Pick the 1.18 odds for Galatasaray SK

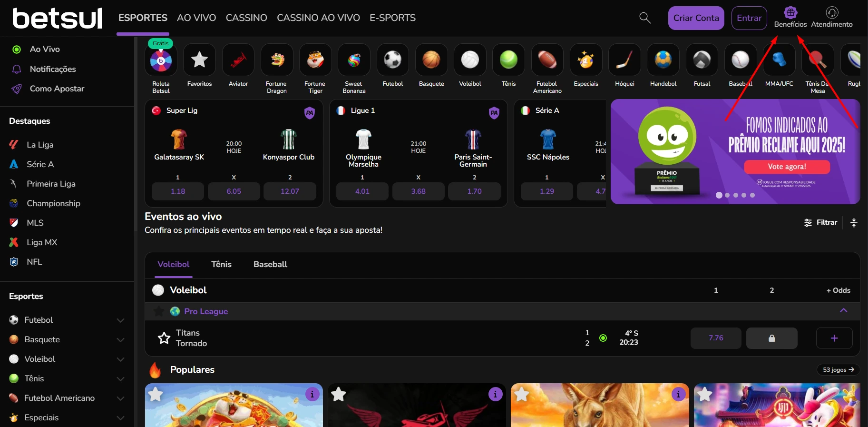pos(178,191)
